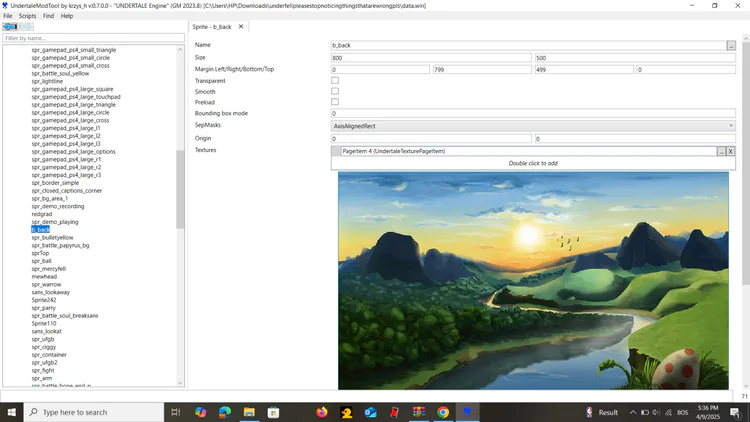Select UndertaleModTool heart icon in taskbar
The height and width of the screenshot is (422, 750).
pyautogui.click(x=467, y=412)
